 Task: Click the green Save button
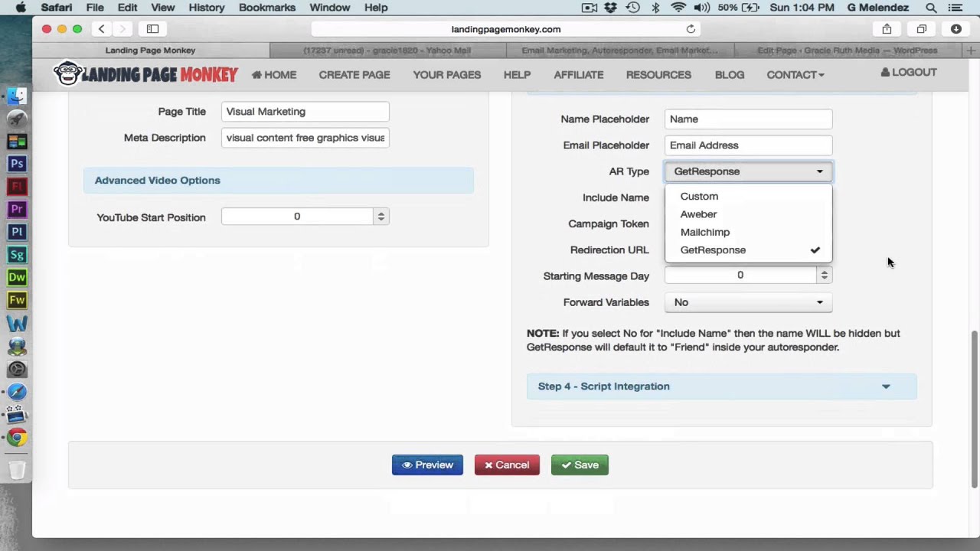point(580,465)
